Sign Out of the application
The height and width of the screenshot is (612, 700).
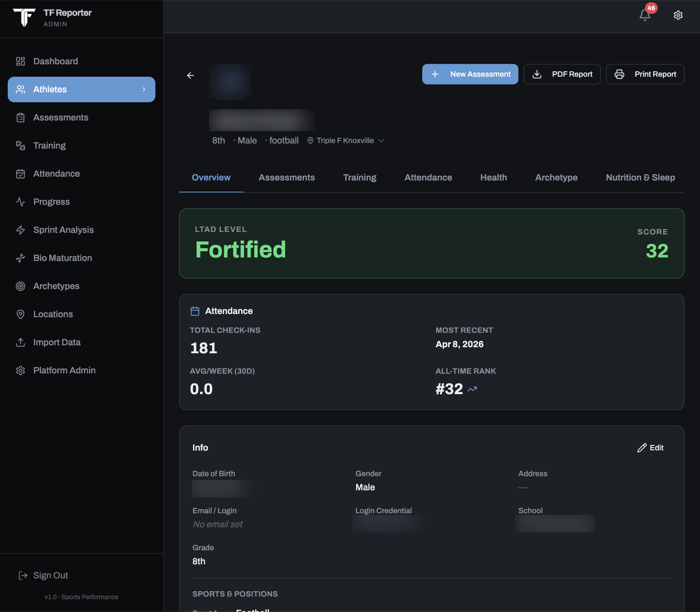tap(43, 575)
